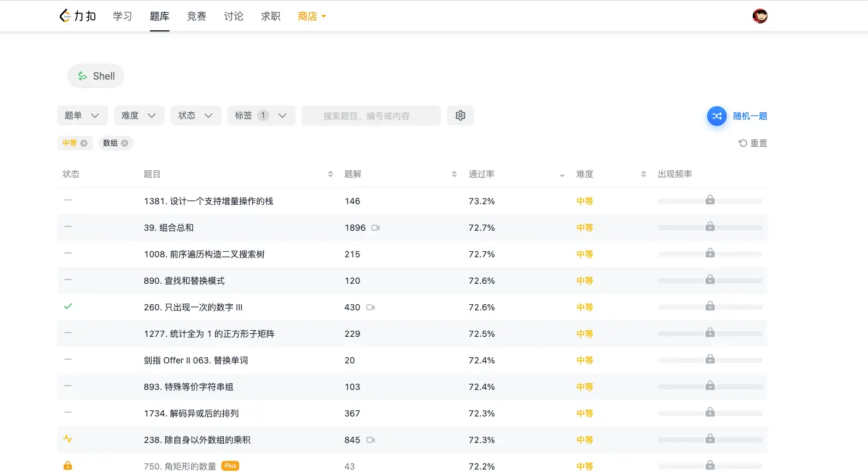Image resolution: width=868 pixels, height=472 pixels.
Task: Remove the 中等 difficulty filter tag
Action: [x=84, y=143]
